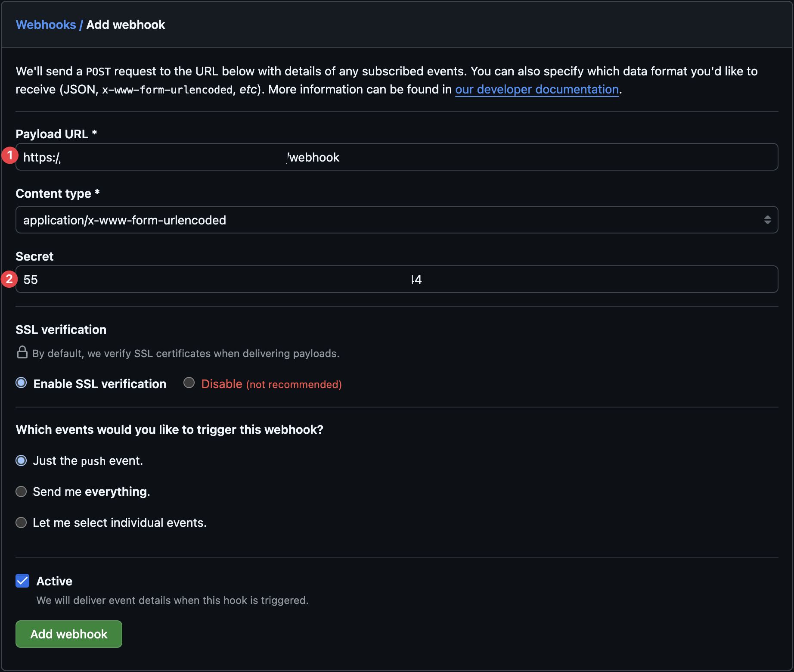Toggle the Active checkbox
Image resolution: width=794 pixels, height=672 pixels.
(22, 581)
